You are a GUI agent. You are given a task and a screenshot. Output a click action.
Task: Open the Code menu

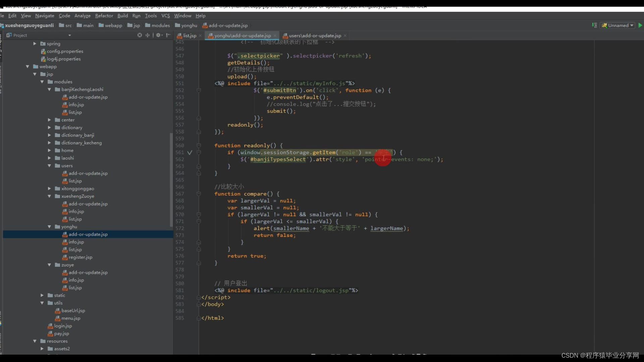[x=64, y=16]
